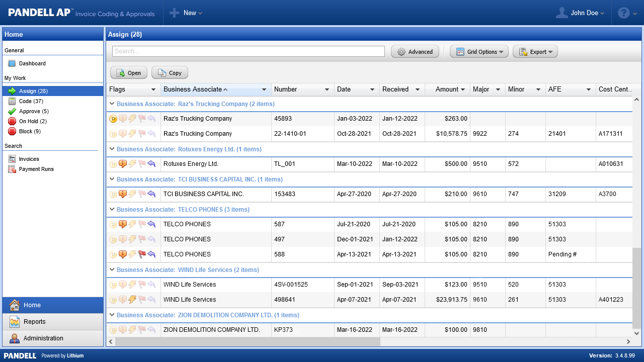Select the On Hold (2) red icon

point(12,121)
